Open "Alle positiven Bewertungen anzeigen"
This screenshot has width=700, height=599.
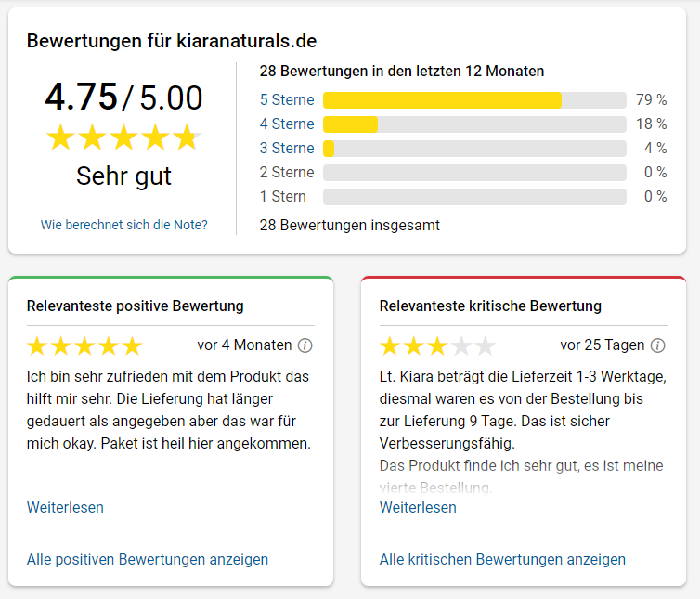click(148, 559)
